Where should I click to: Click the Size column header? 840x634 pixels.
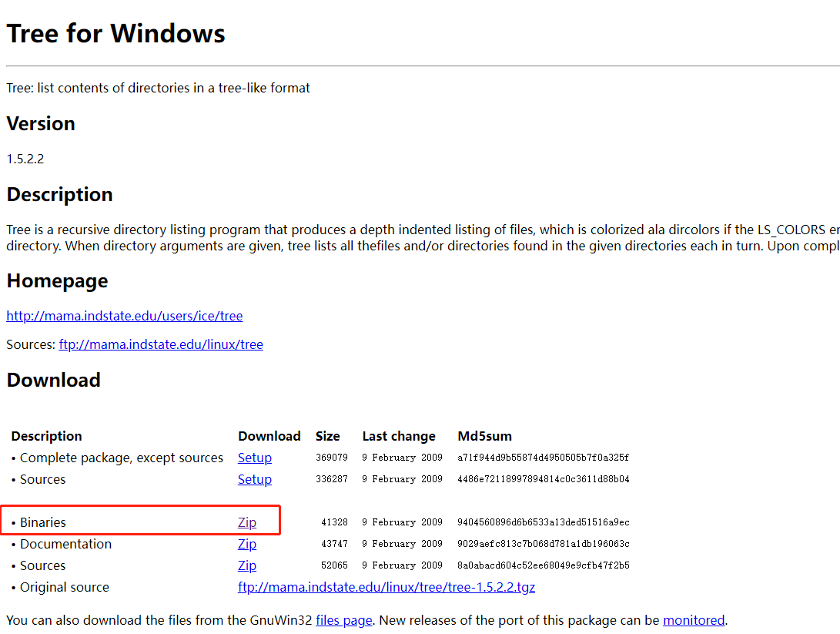click(x=328, y=436)
